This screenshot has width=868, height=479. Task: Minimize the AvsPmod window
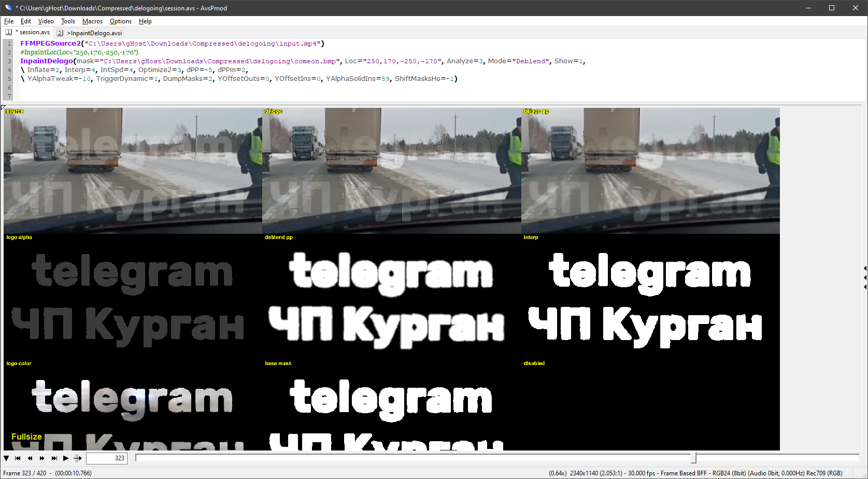[808, 8]
